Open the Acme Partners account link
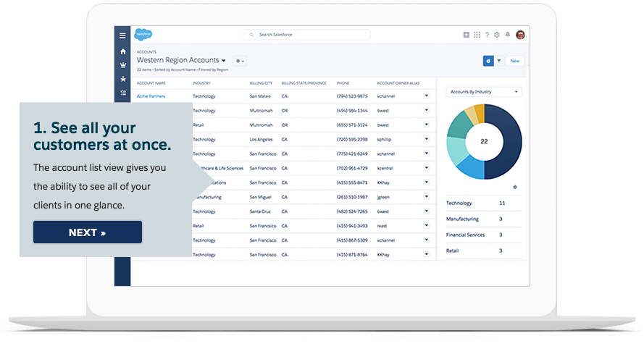Screen dimensions: 644x362 151,96
